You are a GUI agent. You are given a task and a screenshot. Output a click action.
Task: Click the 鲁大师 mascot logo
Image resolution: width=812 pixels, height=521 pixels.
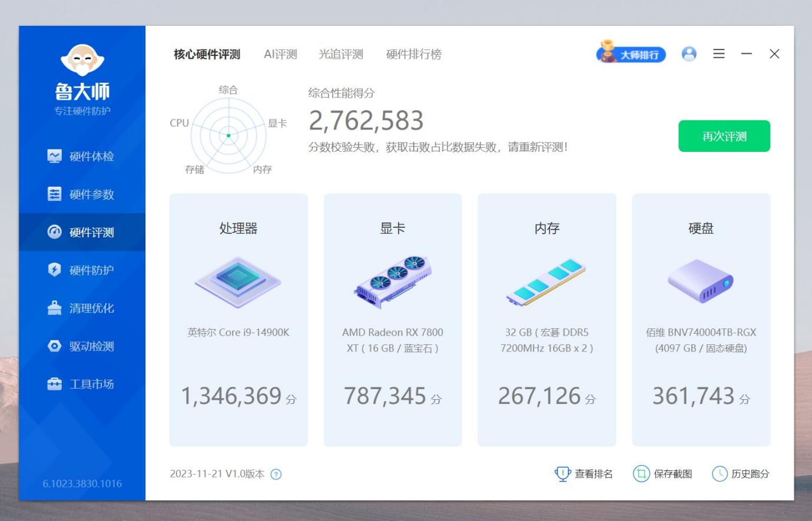click(82, 60)
